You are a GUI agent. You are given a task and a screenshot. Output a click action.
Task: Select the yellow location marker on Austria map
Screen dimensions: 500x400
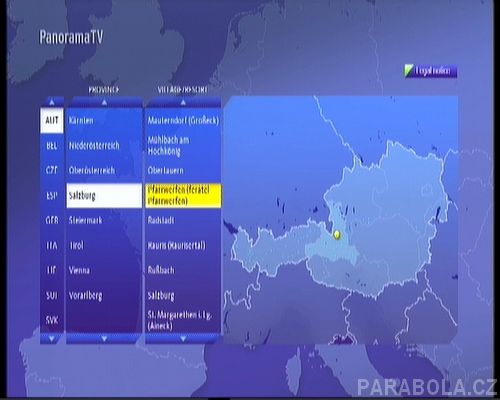click(x=337, y=235)
